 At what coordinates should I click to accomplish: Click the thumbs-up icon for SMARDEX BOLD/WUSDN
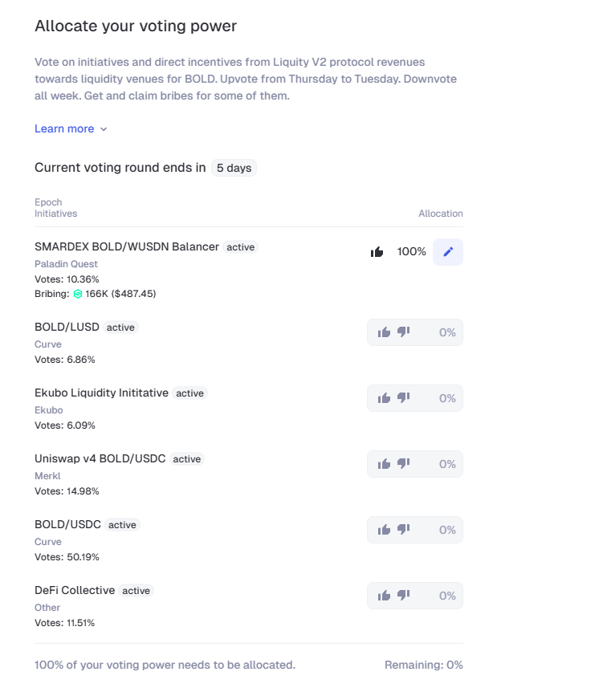click(377, 252)
